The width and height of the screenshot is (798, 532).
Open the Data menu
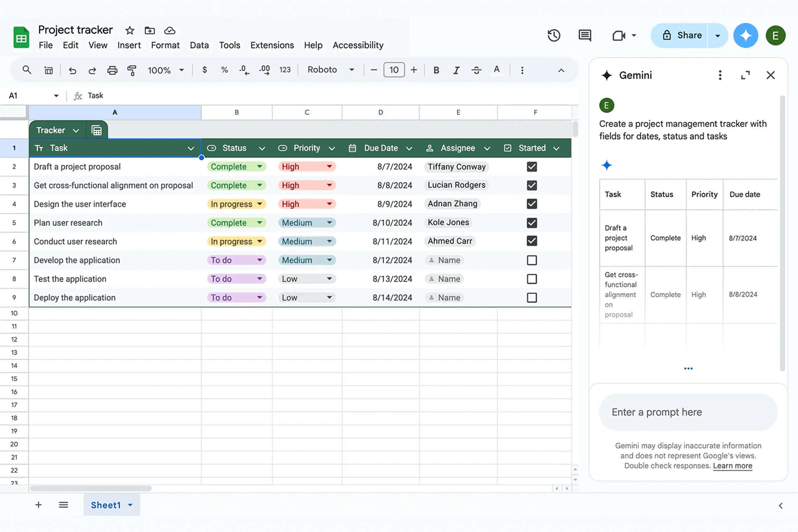coord(199,45)
